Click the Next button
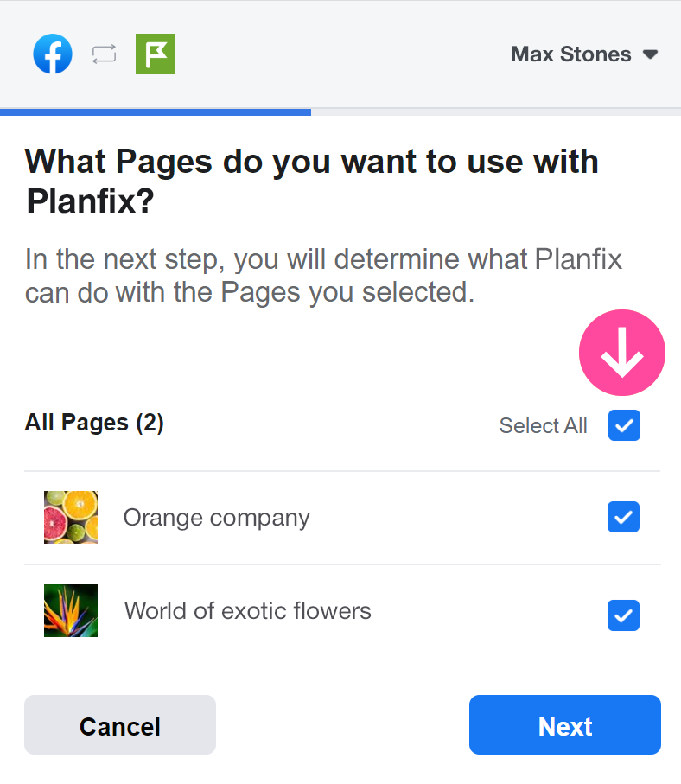This screenshot has width=681, height=784. point(565,725)
